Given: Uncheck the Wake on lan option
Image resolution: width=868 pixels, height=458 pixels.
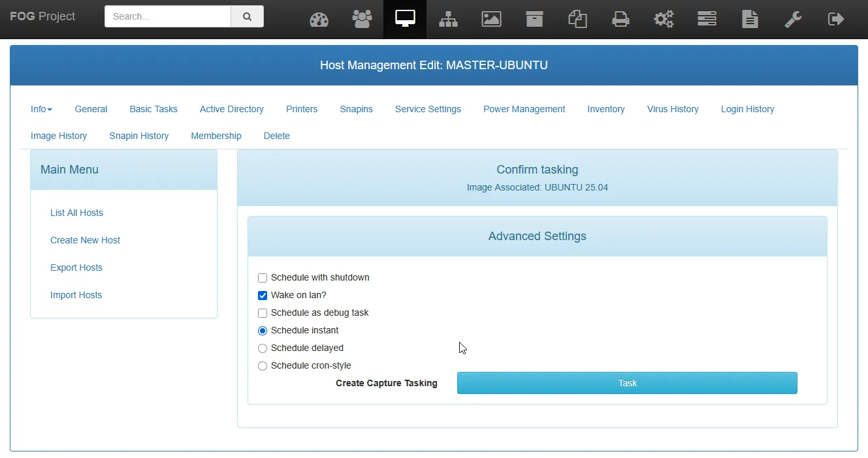Looking at the screenshot, I should [x=263, y=296].
